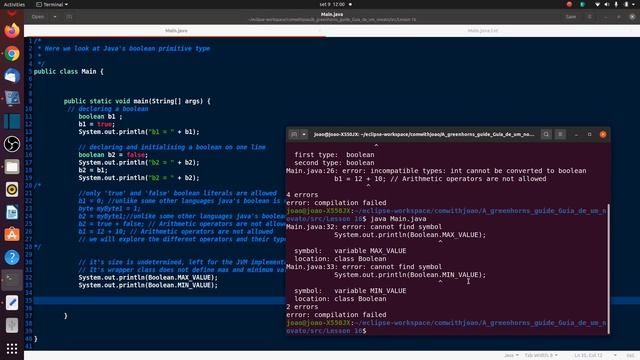Open the clock and calendar in the top bar
Image resolution: width=640 pixels, height=360 pixels.
click(x=333, y=4)
